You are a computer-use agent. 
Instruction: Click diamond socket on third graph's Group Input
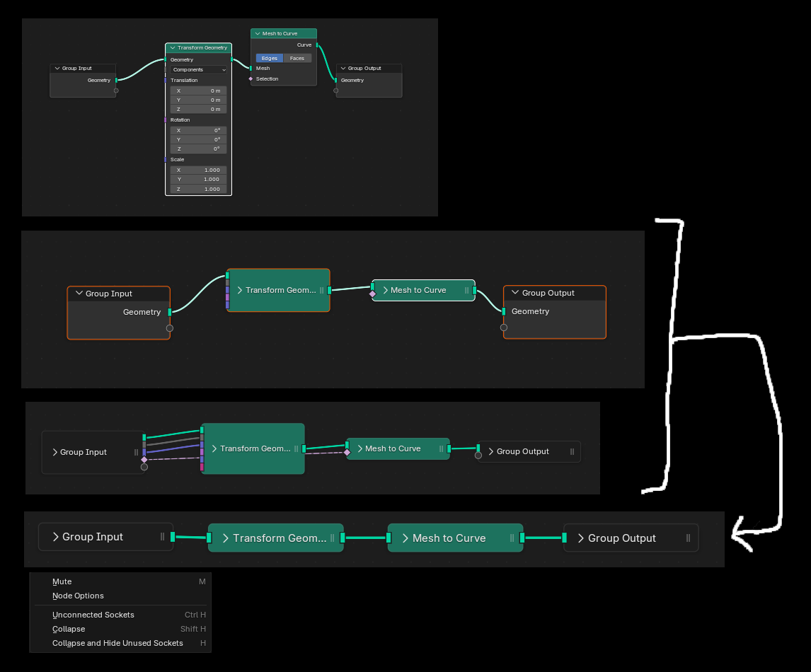click(144, 460)
